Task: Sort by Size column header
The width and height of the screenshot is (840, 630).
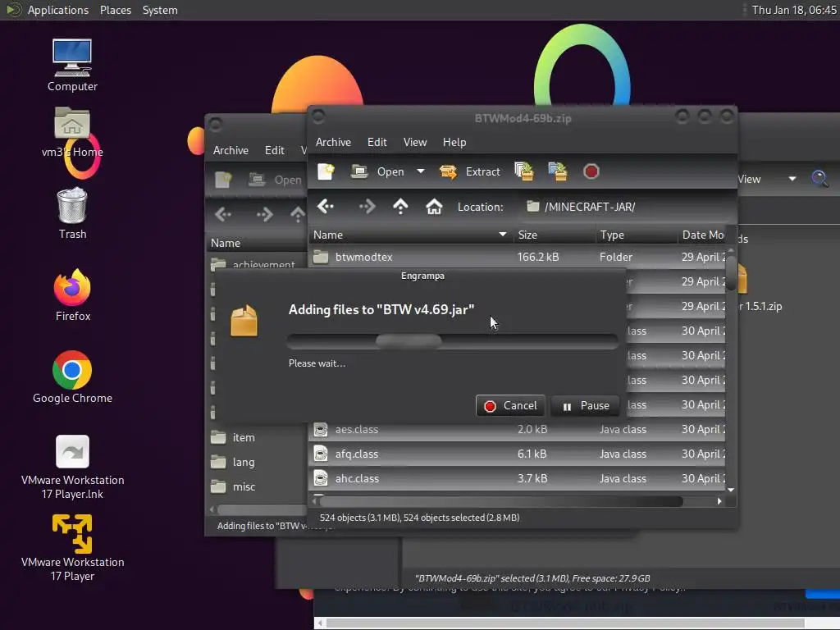Action: coord(554,235)
